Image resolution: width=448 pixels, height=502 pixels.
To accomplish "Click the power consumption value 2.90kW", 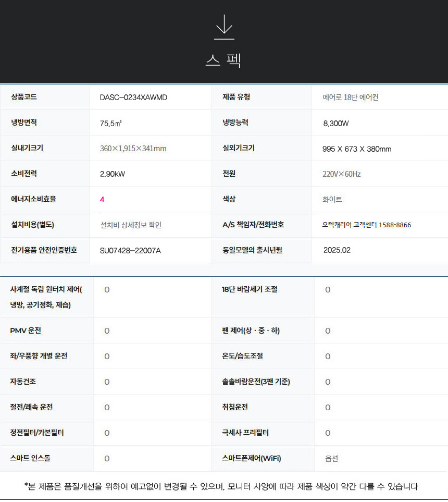I will click(113, 174).
